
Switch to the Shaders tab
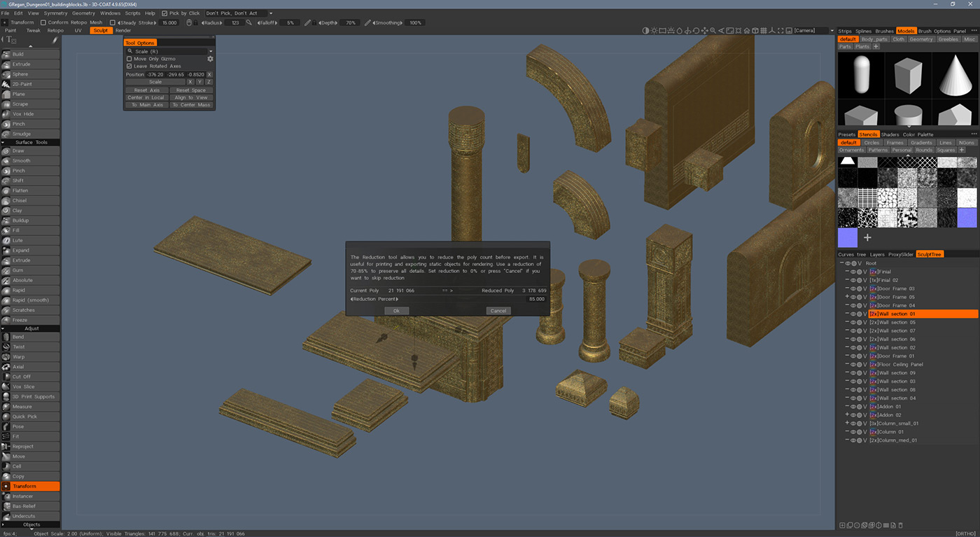tap(890, 134)
